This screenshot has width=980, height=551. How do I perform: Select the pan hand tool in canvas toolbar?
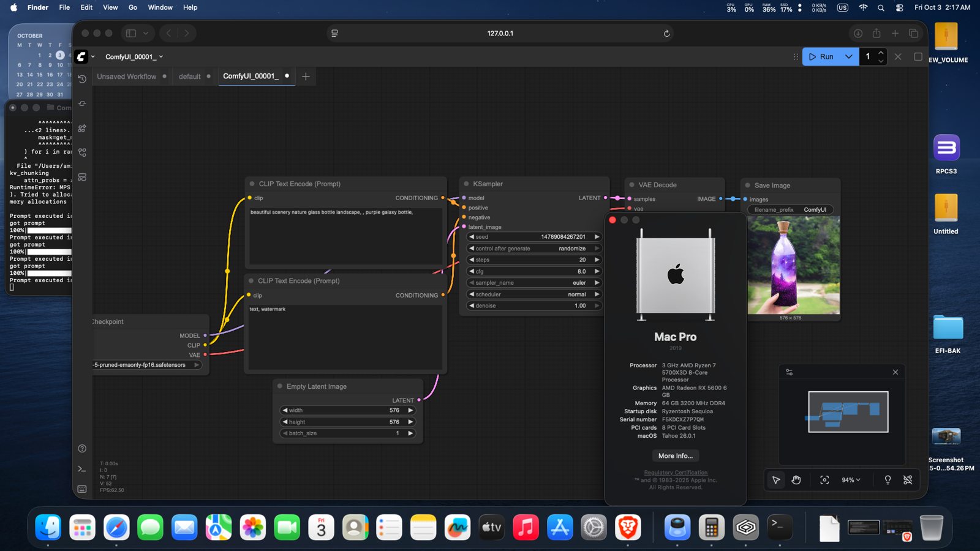[x=796, y=480]
